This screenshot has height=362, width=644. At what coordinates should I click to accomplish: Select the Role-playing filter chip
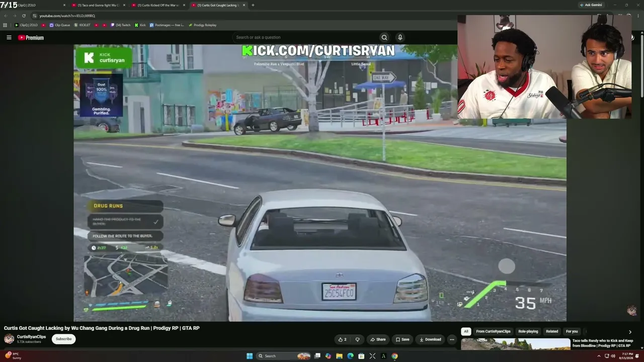(528, 331)
